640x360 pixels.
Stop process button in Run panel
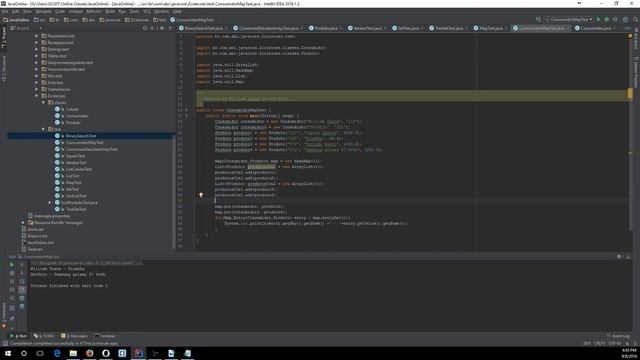(x=12, y=273)
